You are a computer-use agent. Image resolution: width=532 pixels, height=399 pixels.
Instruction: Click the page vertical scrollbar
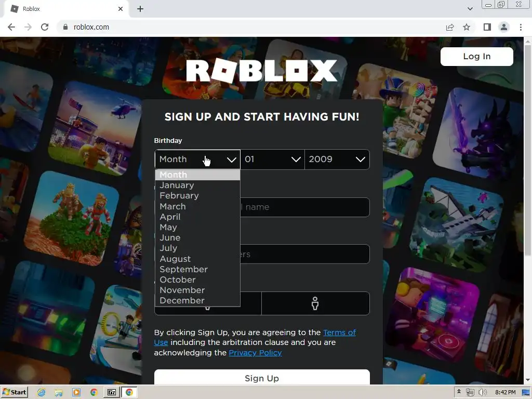click(x=528, y=149)
